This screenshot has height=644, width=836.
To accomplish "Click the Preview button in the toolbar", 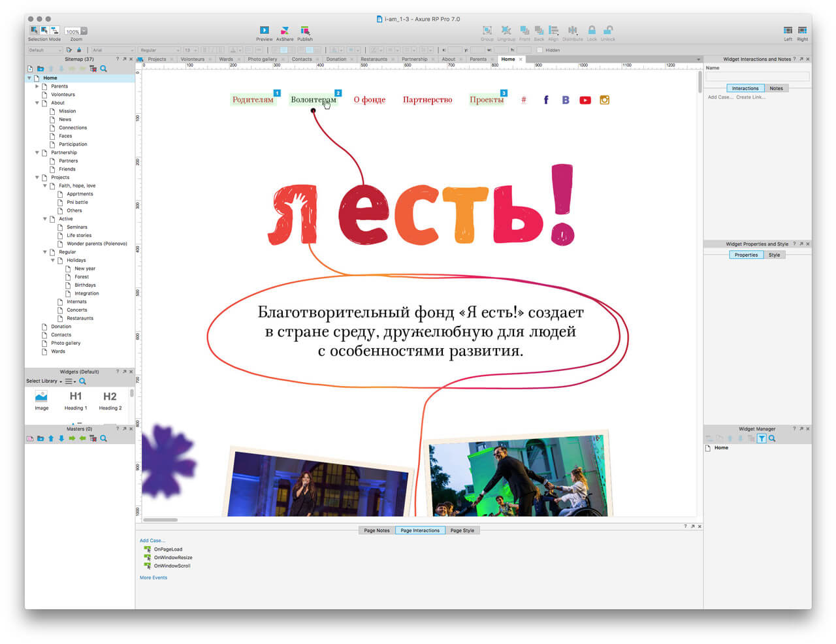I will [x=264, y=31].
